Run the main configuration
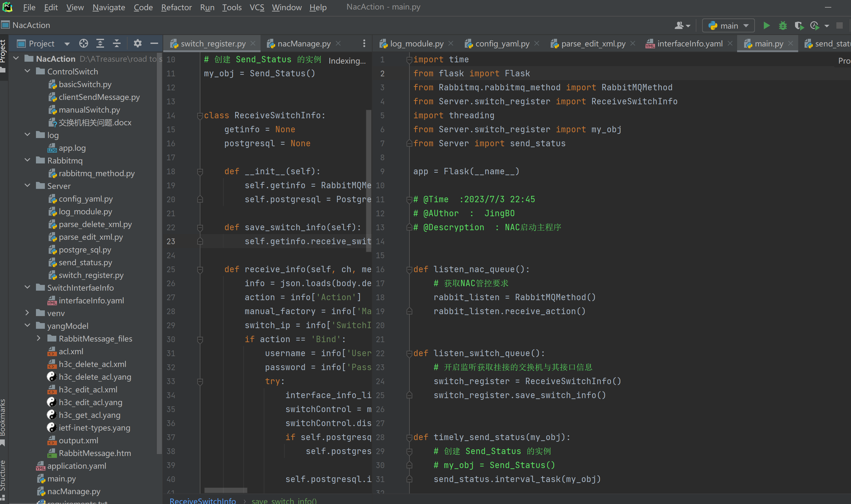This screenshot has width=851, height=504. [x=766, y=25]
